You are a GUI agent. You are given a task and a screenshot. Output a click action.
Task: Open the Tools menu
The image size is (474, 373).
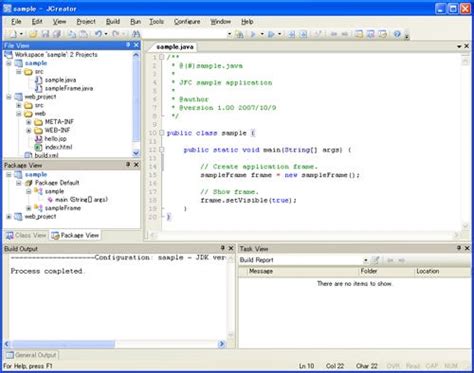pos(156,22)
